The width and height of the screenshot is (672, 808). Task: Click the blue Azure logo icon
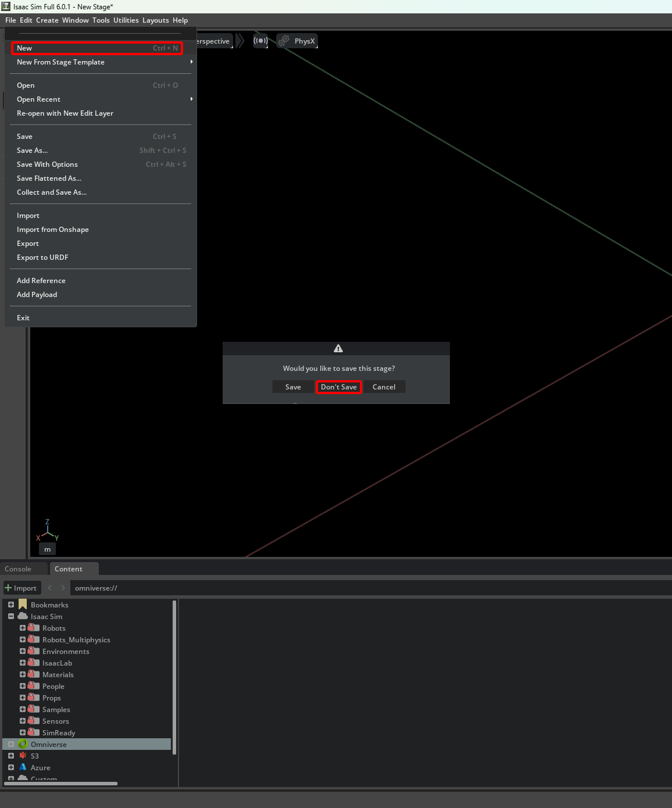23,767
